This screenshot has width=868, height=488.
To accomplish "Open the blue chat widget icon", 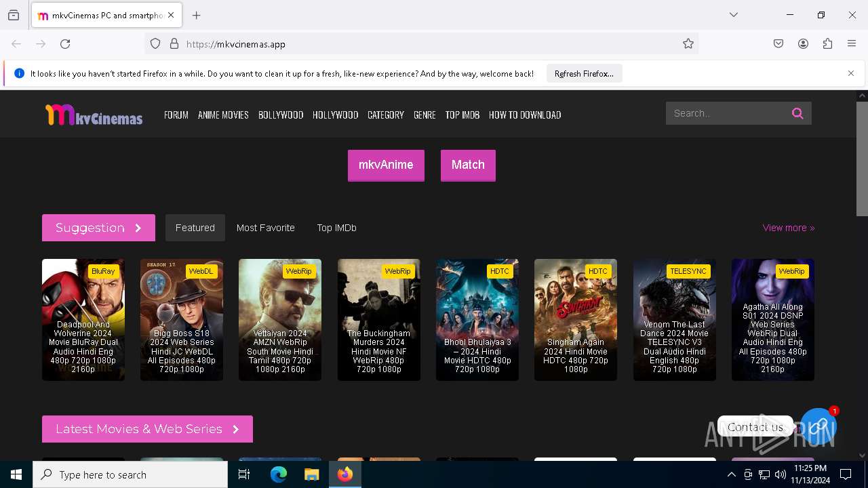I will [x=818, y=426].
